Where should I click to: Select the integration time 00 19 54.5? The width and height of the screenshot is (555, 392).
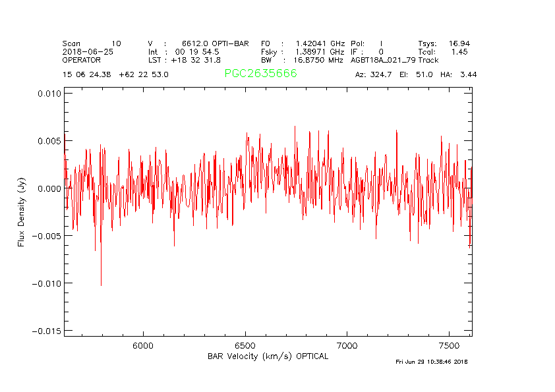pos(192,51)
